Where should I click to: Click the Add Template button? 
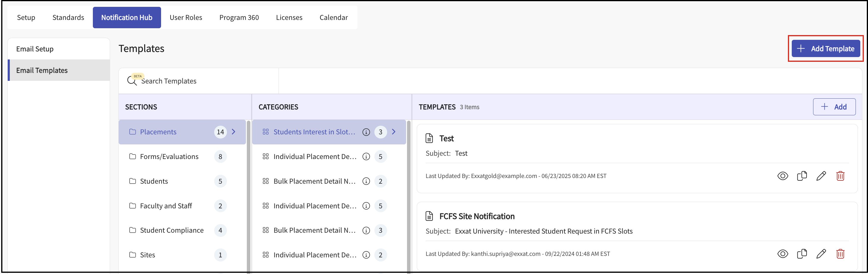[x=826, y=49]
